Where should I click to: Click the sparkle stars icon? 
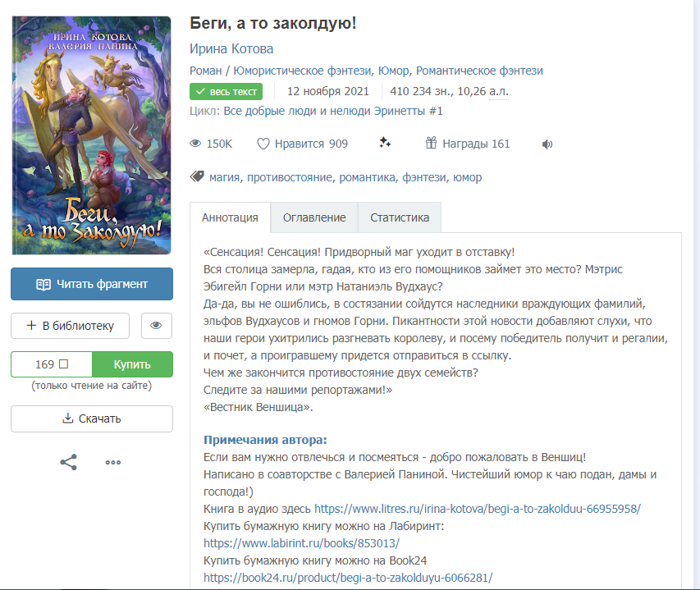click(x=385, y=144)
